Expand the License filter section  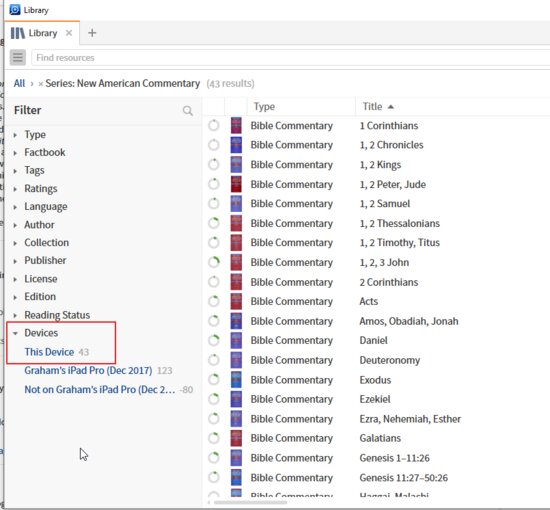(x=15, y=279)
